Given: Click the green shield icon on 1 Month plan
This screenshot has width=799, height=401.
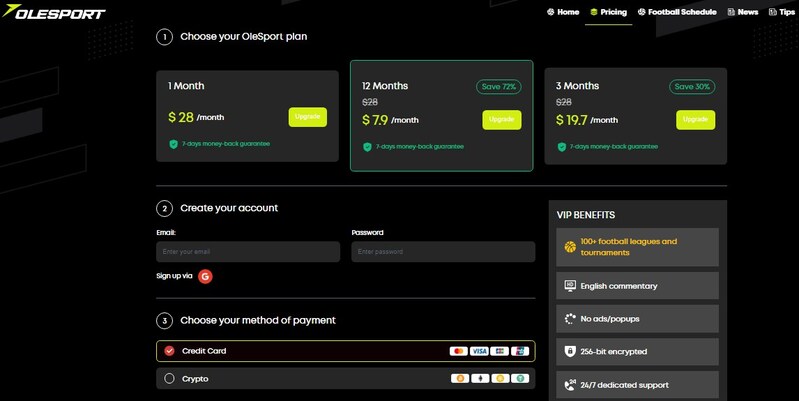Looking at the screenshot, I should point(173,144).
